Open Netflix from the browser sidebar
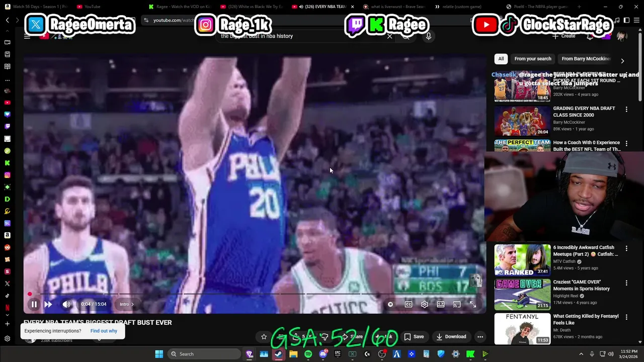This screenshot has height=362, width=644. pyautogui.click(x=7, y=308)
